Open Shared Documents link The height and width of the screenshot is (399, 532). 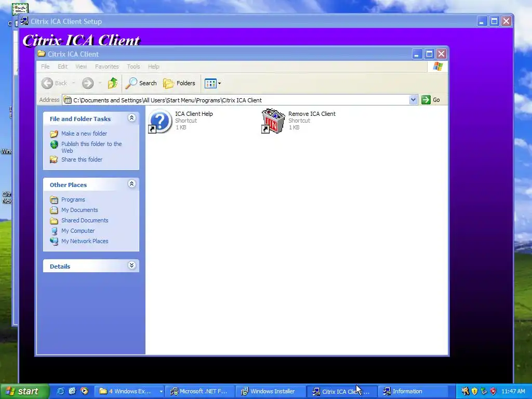(x=85, y=220)
